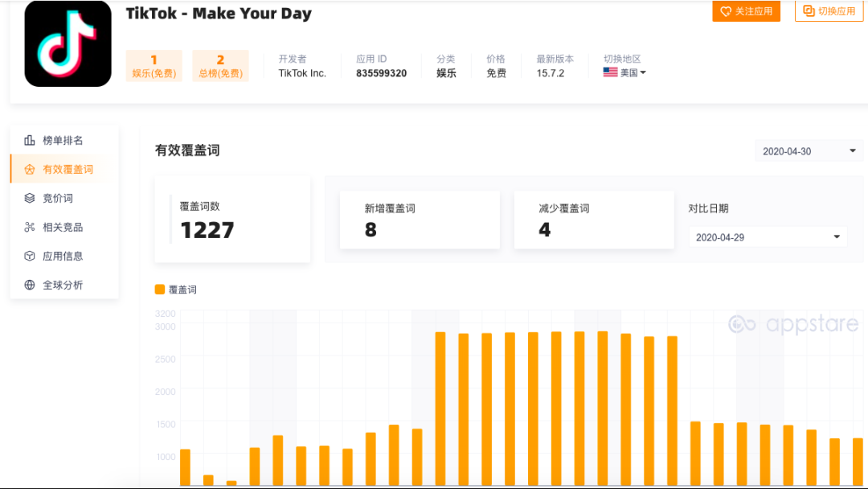Screen dimensions: 868x489
Task: Open the 应用信息 sidebar item
Action: (x=65, y=256)
